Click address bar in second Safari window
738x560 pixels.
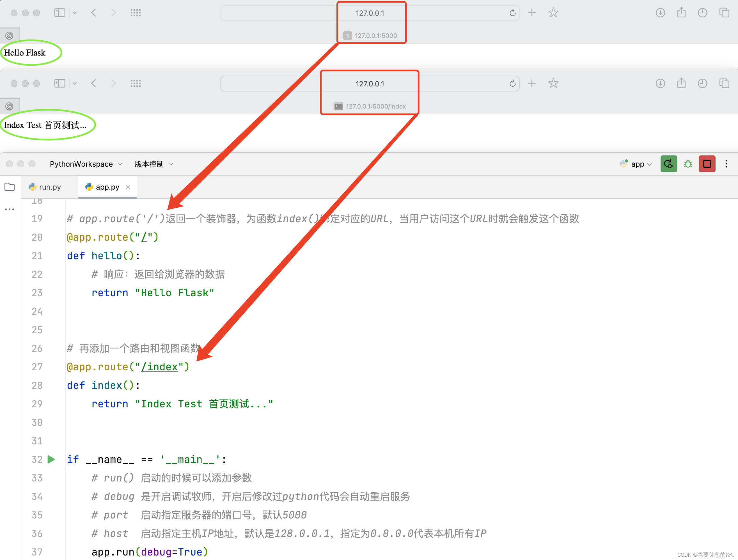[369, 84]
